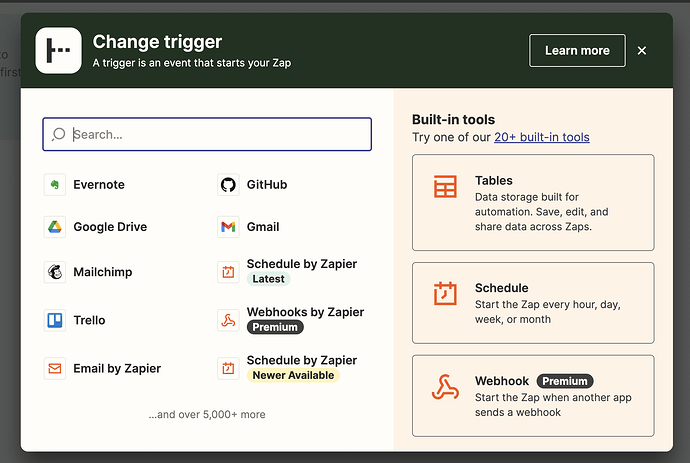Choose Webhooks by Zapier text in app list
This screenshot has height=463, width=690.
click(x=305, y=312)
